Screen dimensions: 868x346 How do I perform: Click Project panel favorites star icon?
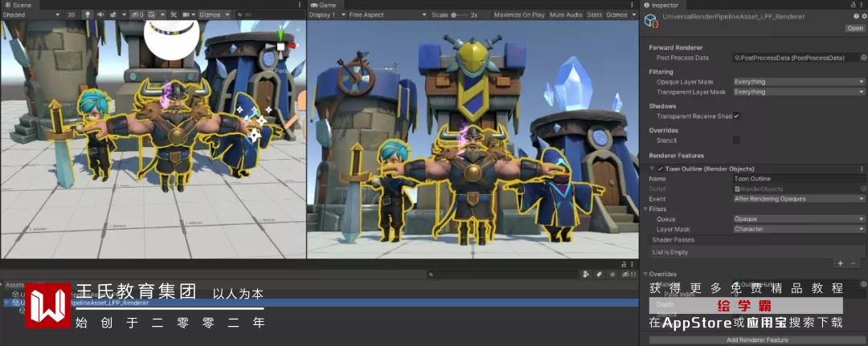point(612,274)
